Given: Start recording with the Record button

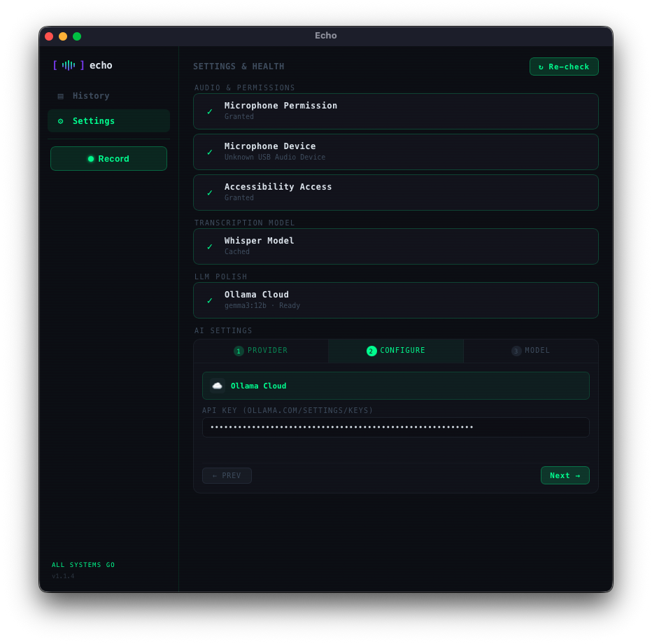Looking at the screenshot, I should pyautogui.click(x=109, y=158).
